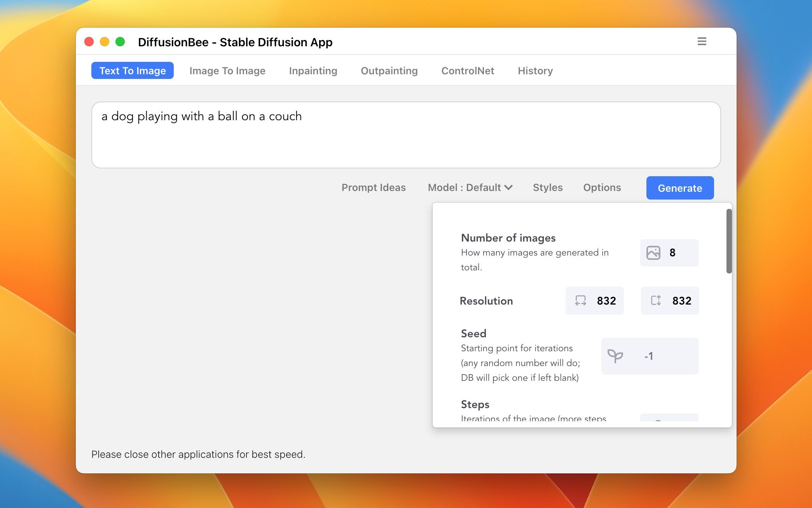
Task: Open the ControlNet tab
Action: pos(468,70)
